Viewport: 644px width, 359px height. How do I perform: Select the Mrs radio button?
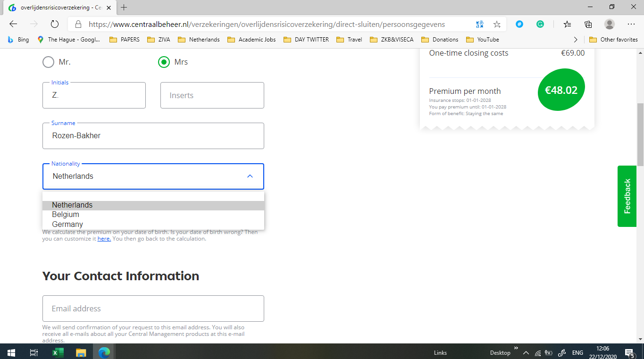coord(164,62)
